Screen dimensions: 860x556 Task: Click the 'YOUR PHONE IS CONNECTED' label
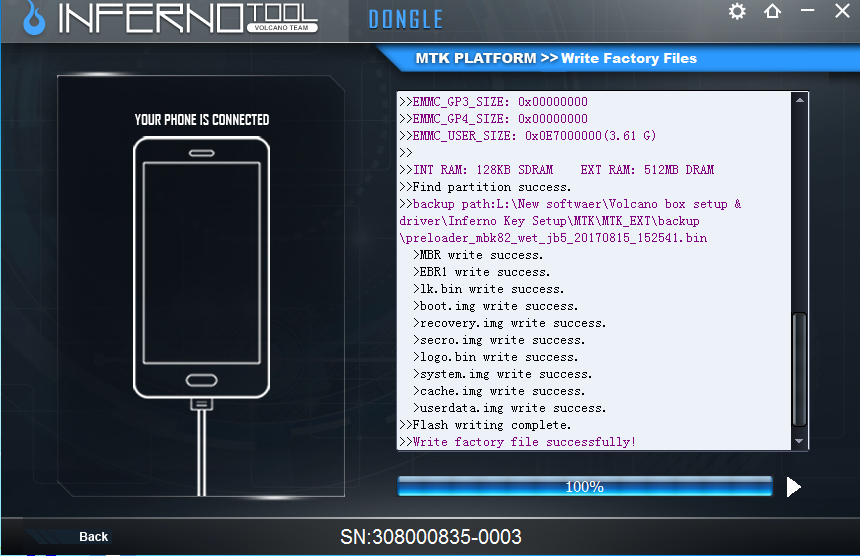[202, 120]
